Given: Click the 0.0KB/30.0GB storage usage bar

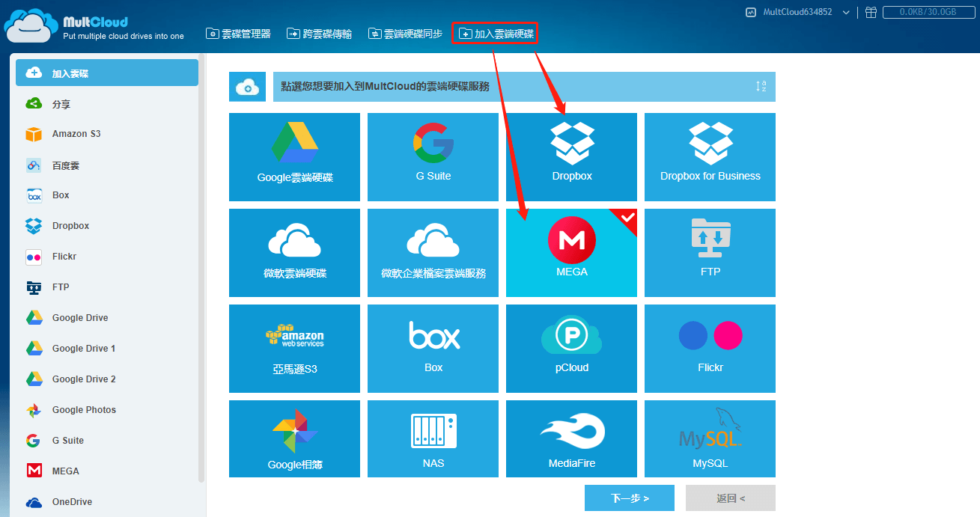Looking at the screenshot, I should click(928, 12).
